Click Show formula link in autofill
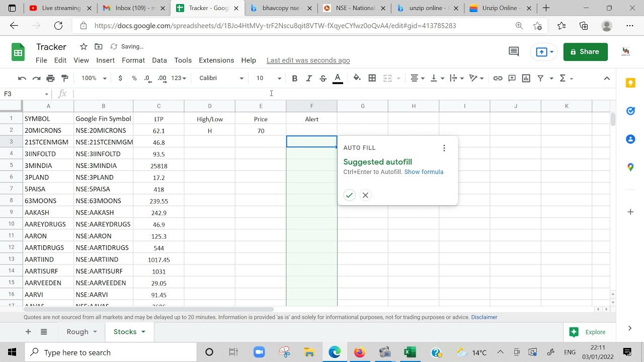 coord(424,172)
